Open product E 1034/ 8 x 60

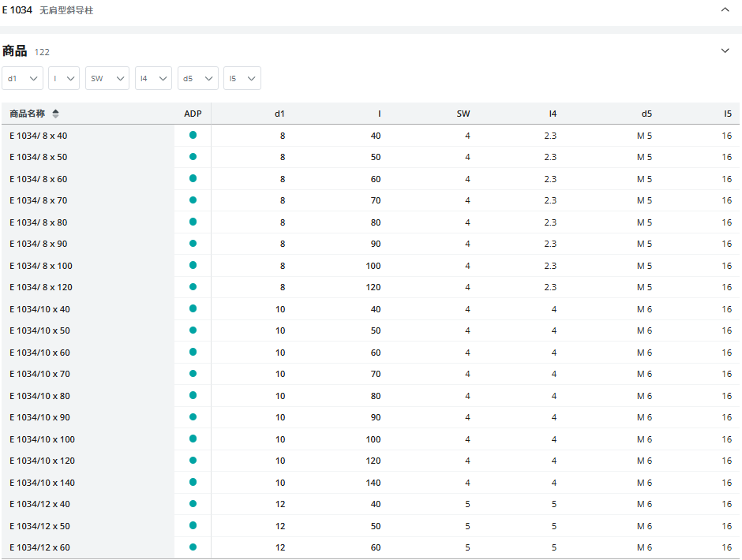39,179
